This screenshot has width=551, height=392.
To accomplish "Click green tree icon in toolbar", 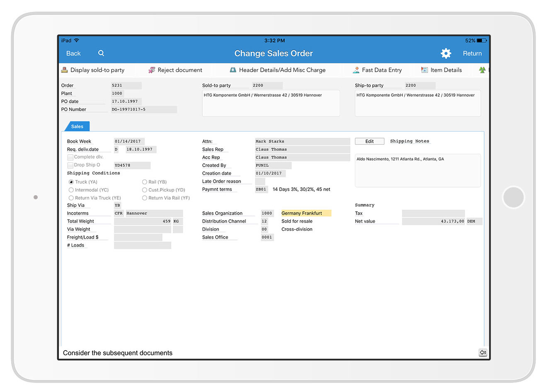I will (x=482, y=70).
